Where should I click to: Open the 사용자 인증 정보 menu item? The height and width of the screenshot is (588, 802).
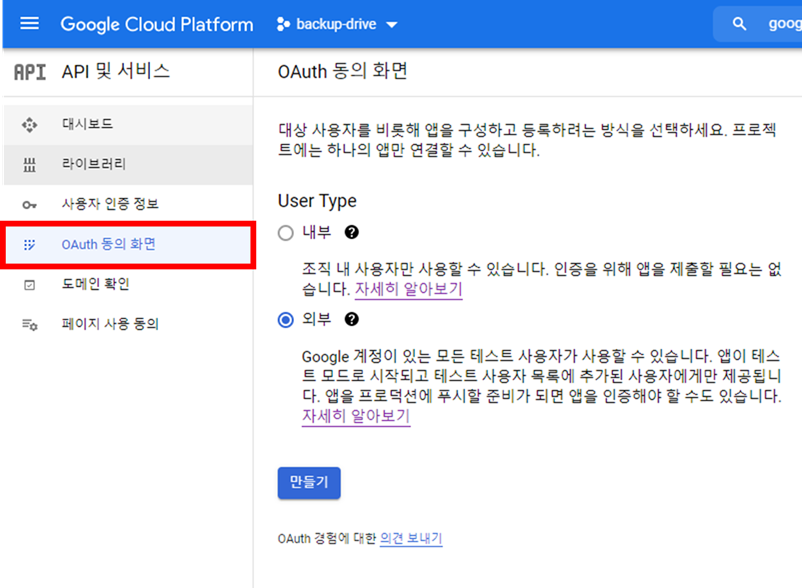click(x=128, y=204)
